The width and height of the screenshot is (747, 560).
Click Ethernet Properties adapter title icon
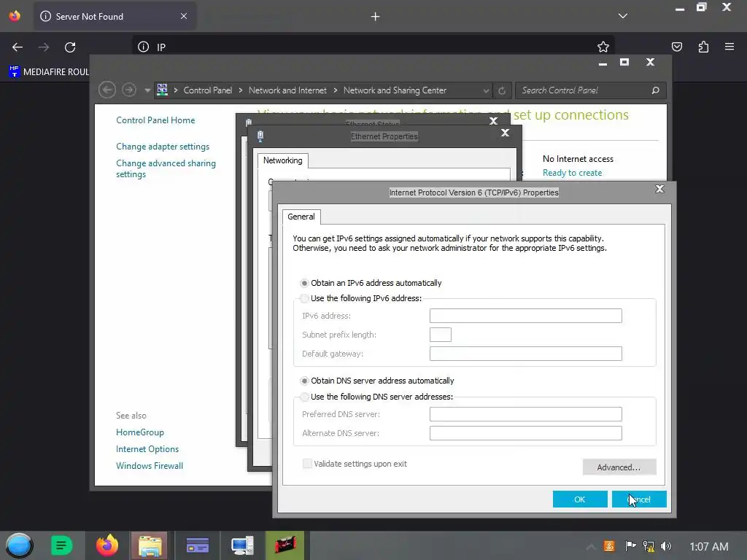(x=260, y=136)
